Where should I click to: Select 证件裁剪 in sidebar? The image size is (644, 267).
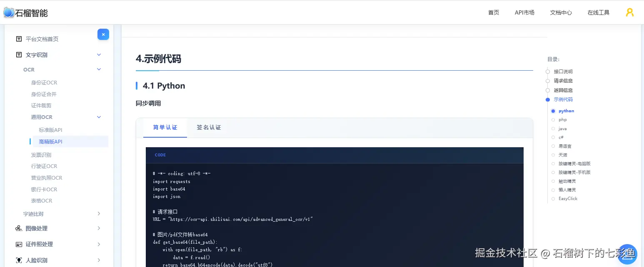pos(41,106)
